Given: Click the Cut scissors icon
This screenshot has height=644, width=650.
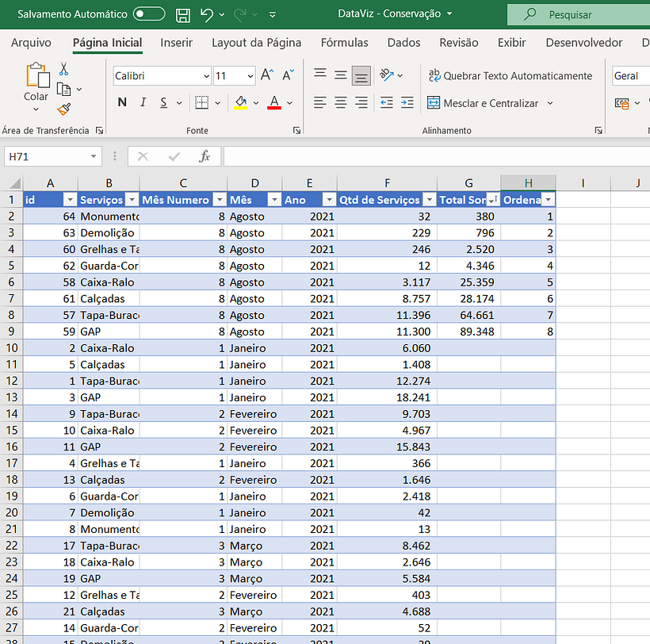Looking at the screenshot, I should coord(63,69).
